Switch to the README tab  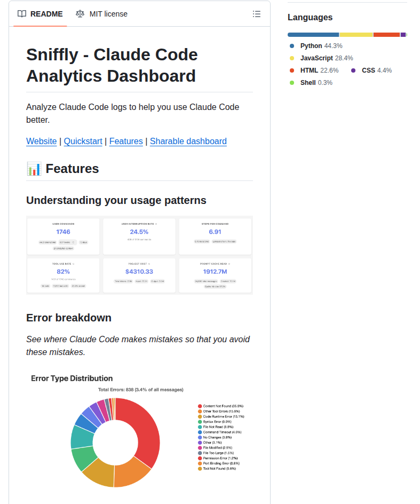[x=41, y=14]
